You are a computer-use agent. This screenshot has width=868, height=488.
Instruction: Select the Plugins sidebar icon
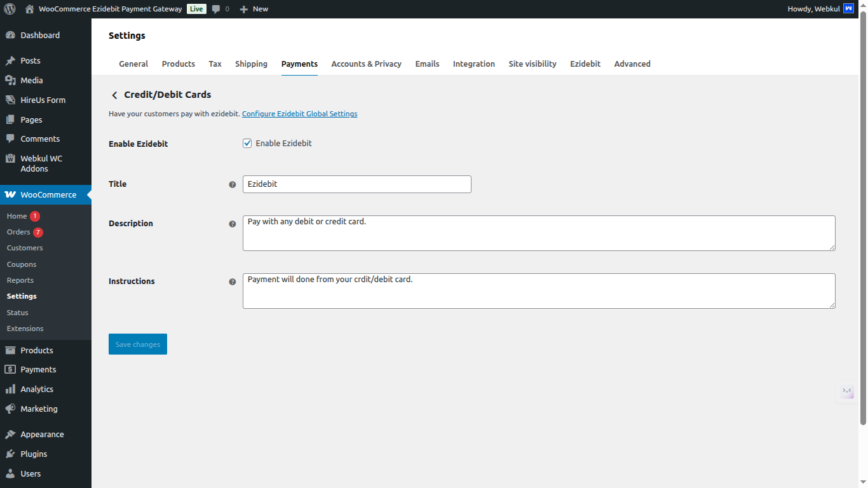[x=11, y=454]
